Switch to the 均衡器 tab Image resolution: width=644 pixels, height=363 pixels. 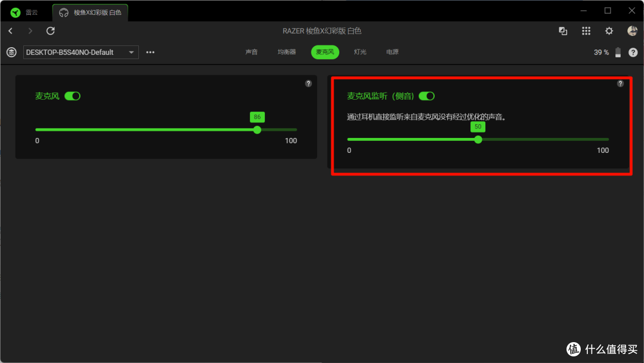287,52
